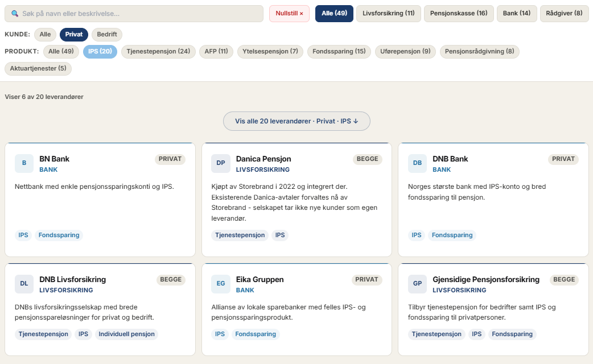
Task: Filter products by Ytelsespensjon (7)
Action: tap(270, 51)
